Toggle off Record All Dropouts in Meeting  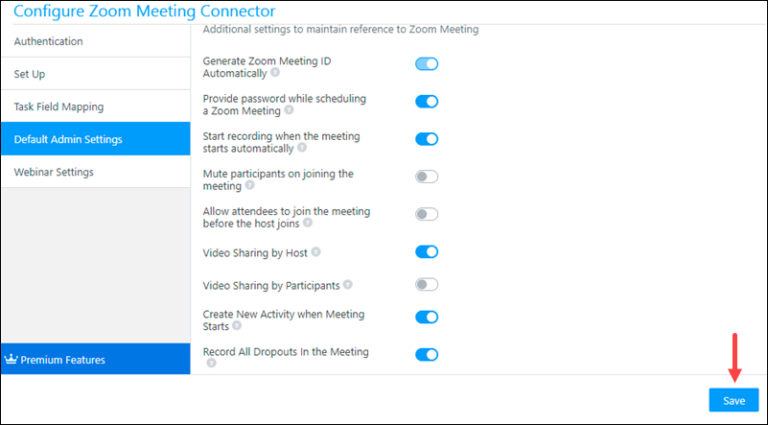[427, 354]
